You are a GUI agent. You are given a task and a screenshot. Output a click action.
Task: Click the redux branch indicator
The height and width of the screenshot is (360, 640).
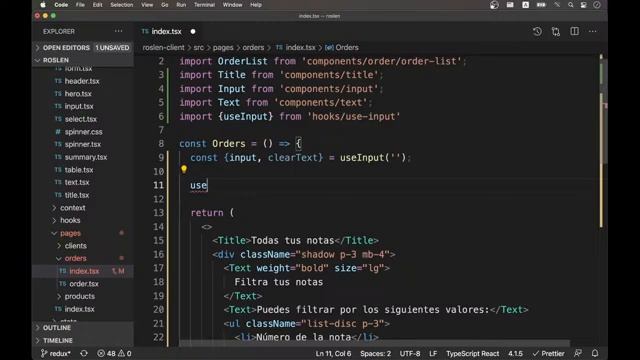[56, 353]
